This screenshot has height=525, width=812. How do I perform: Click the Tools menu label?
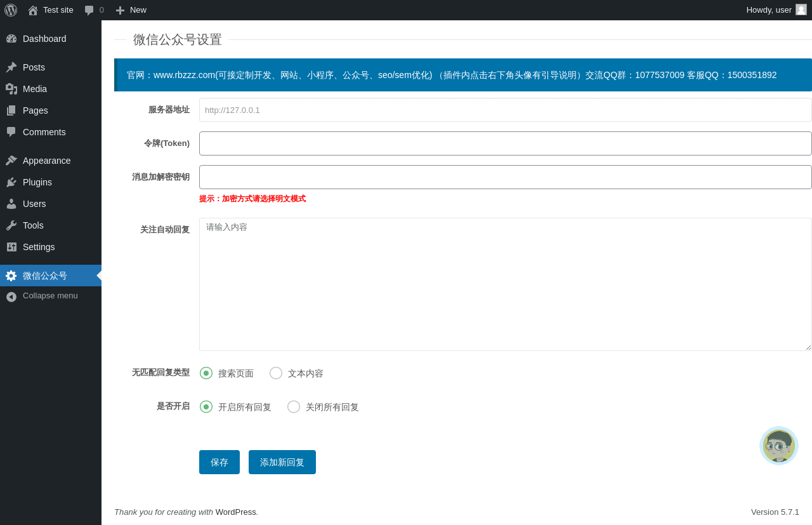33,225
